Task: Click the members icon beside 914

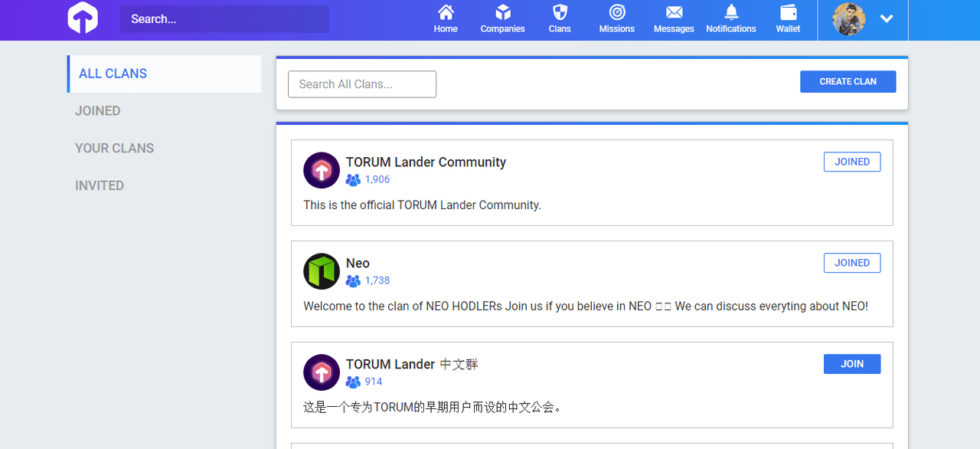Action: point(353,382)
